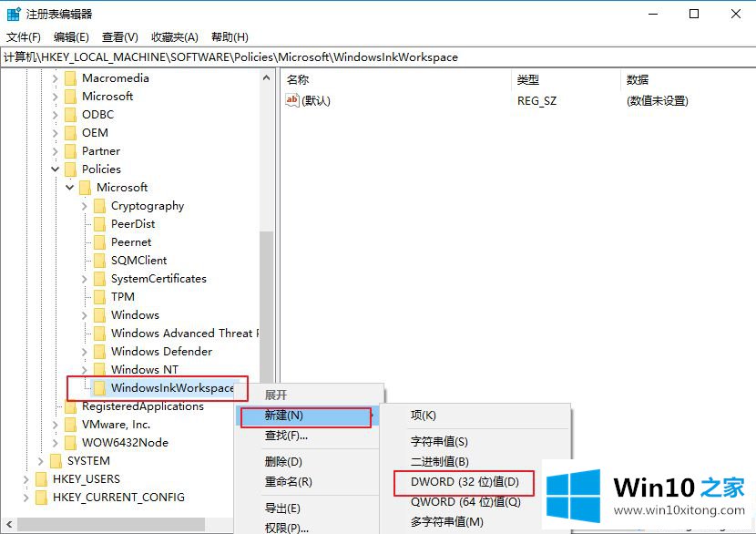Click the Registry Editor app icon in title bar
This screenshot has height=534, width=756.
coord(14,14)
